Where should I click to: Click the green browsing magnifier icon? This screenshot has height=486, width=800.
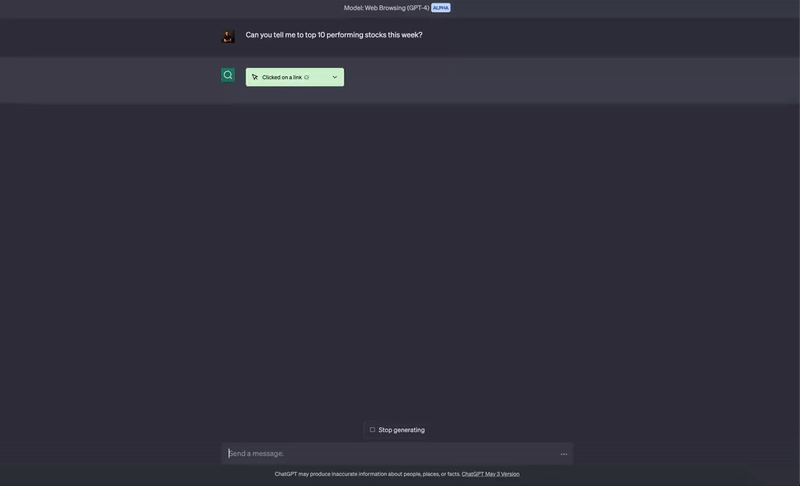point(228,75)
